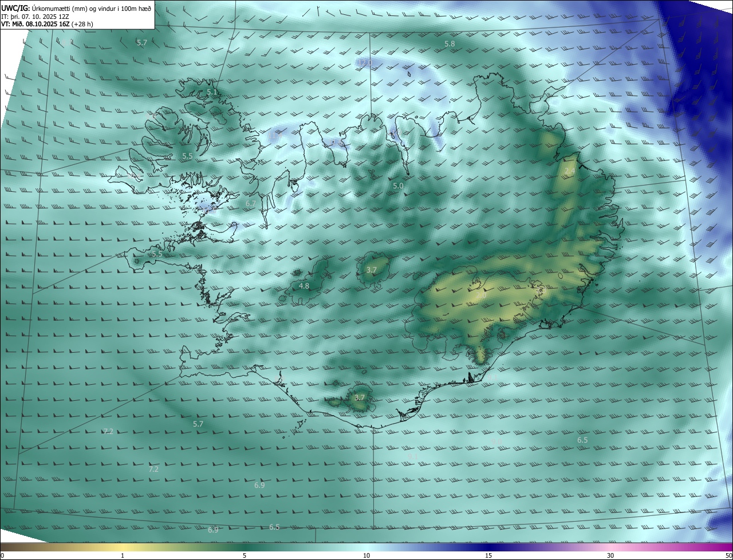This screenshot has height=560, width=733.
Task: Click the pale yellow color band above 1
Action: coord(123,547)
